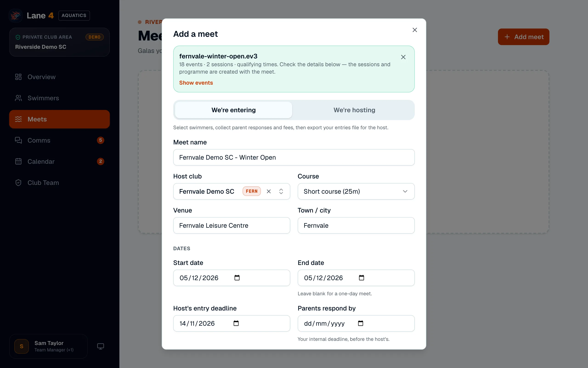Select the We're entering tab

tap(233, 110)
